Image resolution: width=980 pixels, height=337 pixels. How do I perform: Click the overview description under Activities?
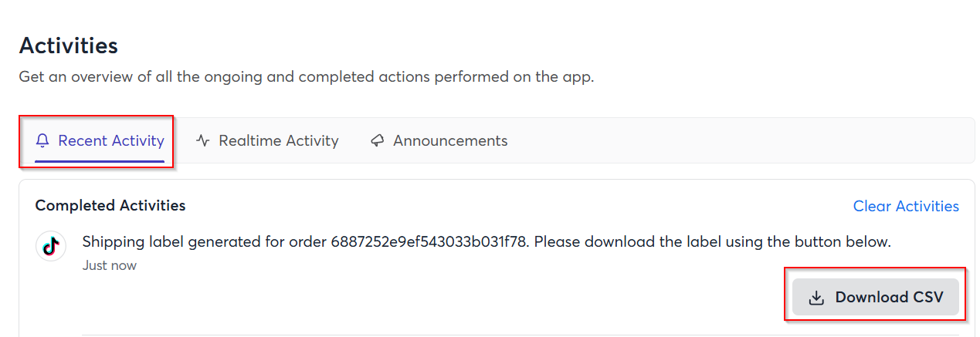pyautogui.click(x=307, y=78)
